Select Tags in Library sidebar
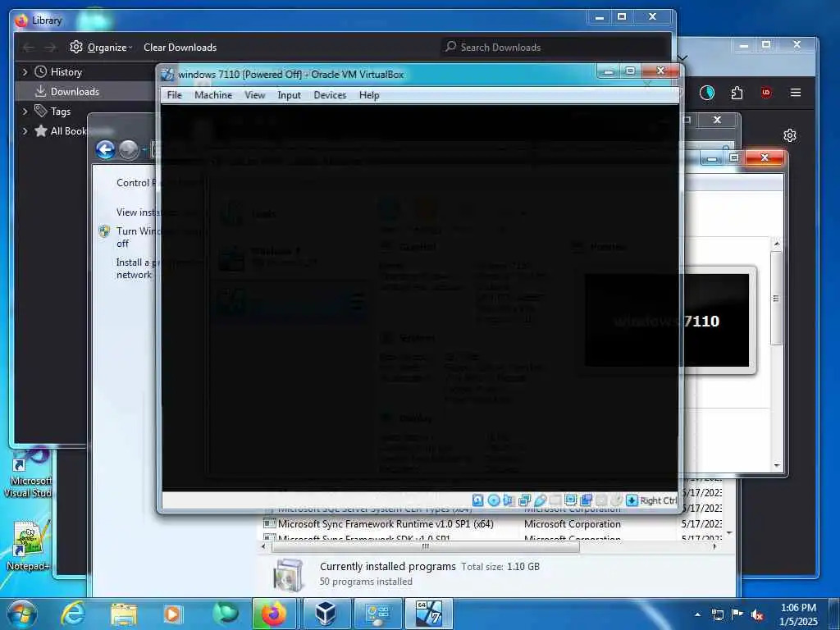This screenshot has width=840, height=630. coord(61,112)
